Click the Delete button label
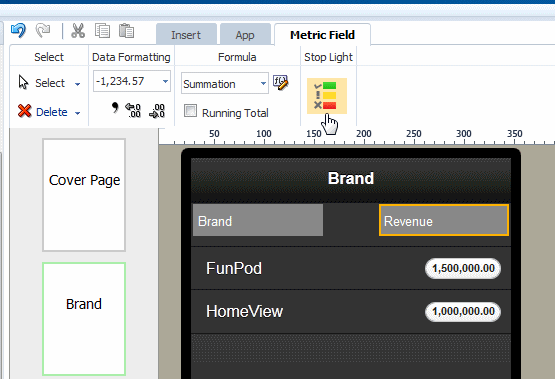 tap(52, 112)
